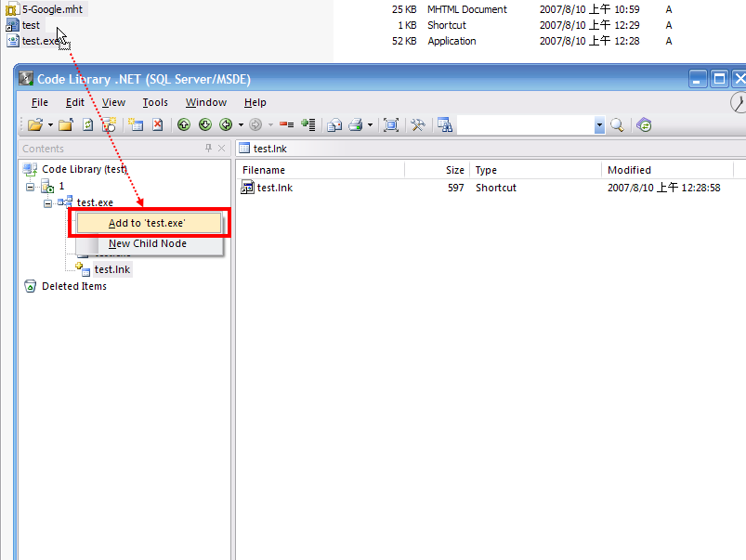Minimize the Code Library .NET window
The image size is (746, 560).
(x=698, y=79)
